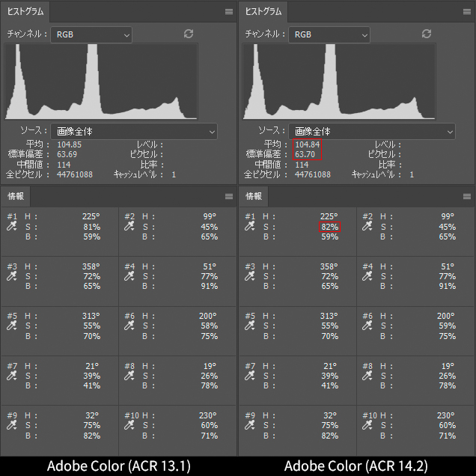Viewport: 476px width, 476px height.
Task: Click #5 eyedropper in ACR 14.2 panel
Action: [249, 326]
